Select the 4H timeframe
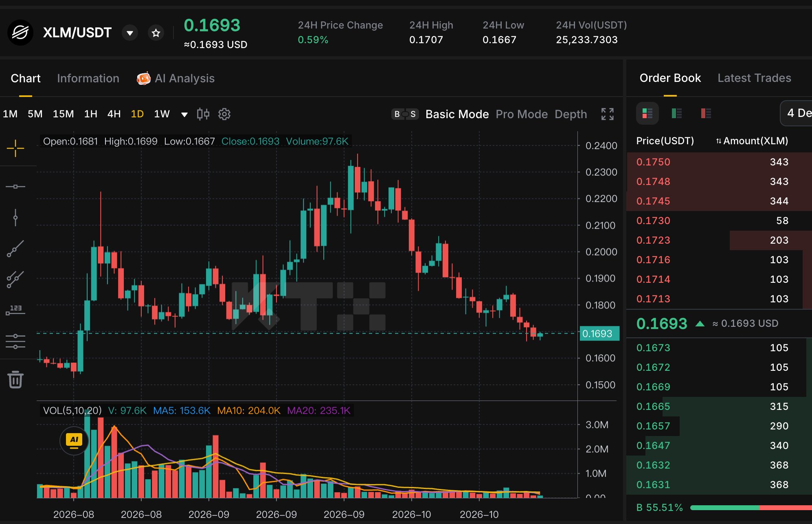The width and height of the screenshot is (812, 524). point(114,114)
